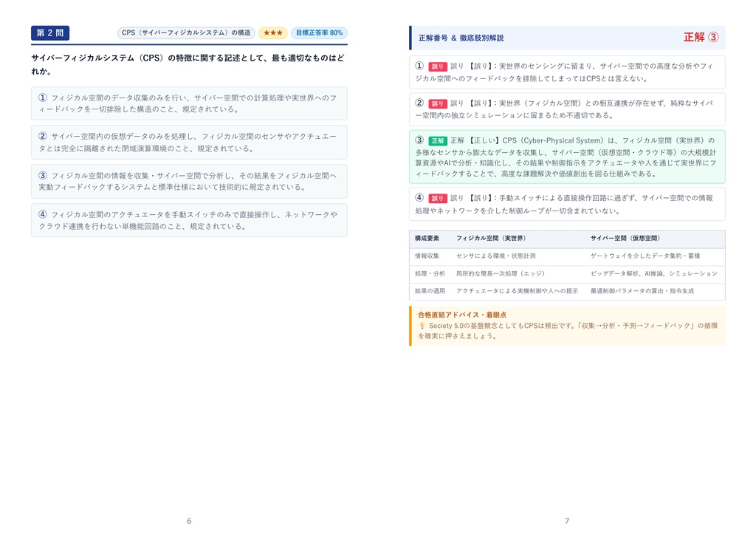Click the circled number ④ in the explanation panel

(x=419, y=198)
